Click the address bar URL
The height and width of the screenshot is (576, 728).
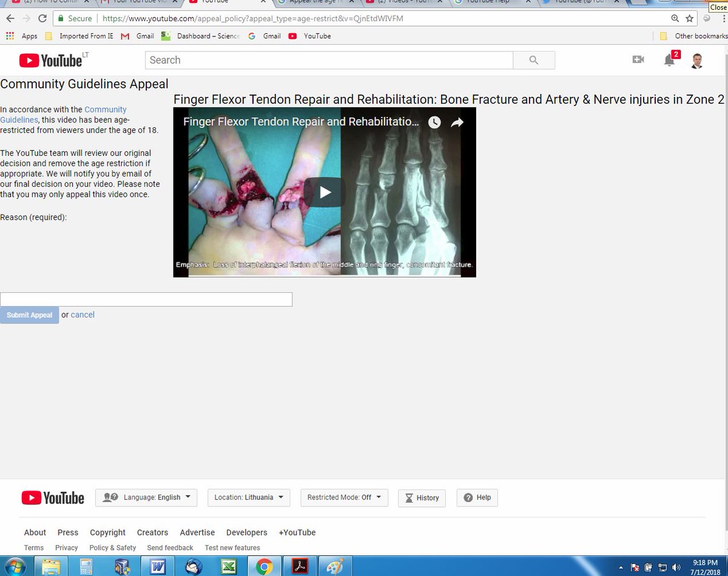[x=253, y=18]
